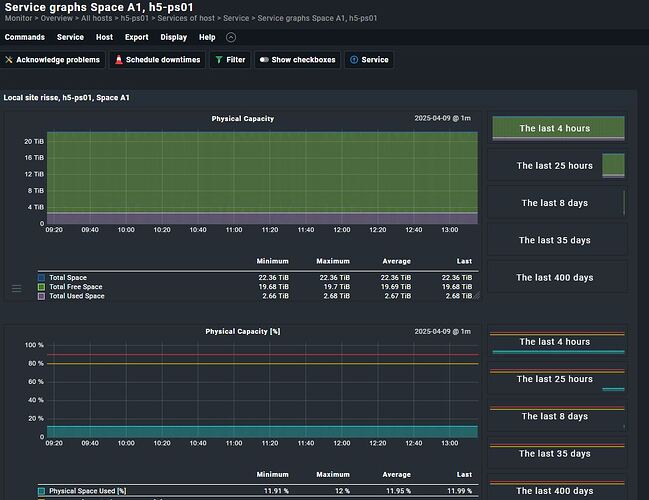Screen dimensions: 649x500
Task: Open the Export menu
Action: click(x=136, y=37)
